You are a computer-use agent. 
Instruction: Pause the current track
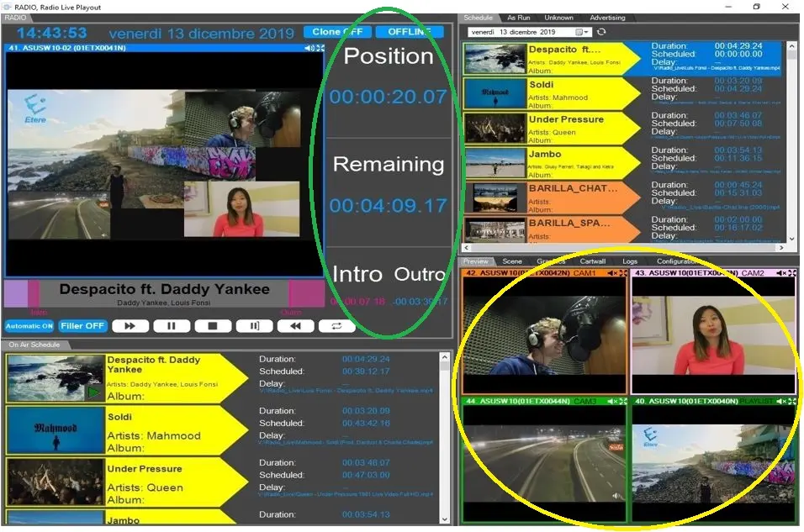pos(172,326)
